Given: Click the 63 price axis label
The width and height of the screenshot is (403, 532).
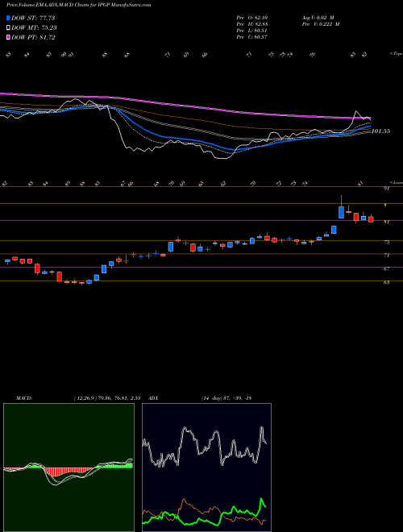Looking at the screenshot, I should 386,282.
